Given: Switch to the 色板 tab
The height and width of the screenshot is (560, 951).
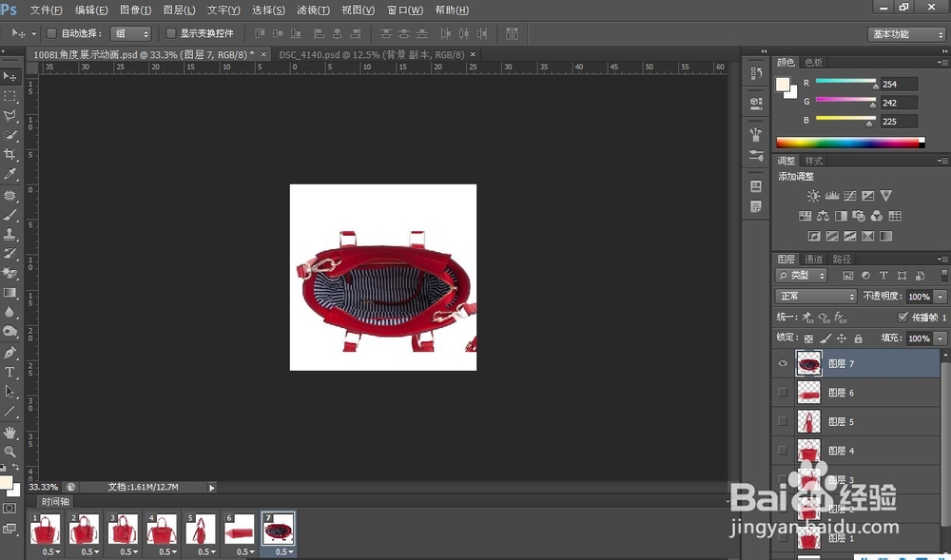Looking at the screenshot, I should (x=813, y=63).
